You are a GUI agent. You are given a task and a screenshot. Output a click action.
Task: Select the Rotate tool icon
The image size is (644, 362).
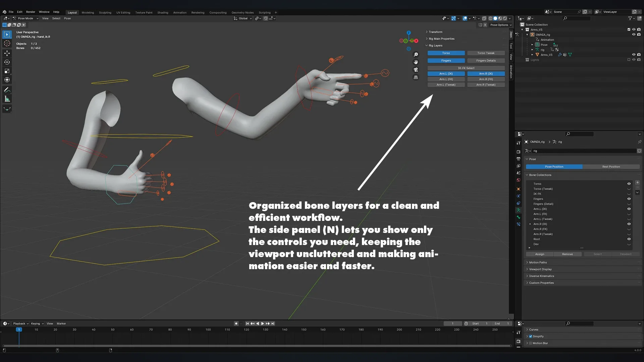pyautogui.click(x=7, y=62)
